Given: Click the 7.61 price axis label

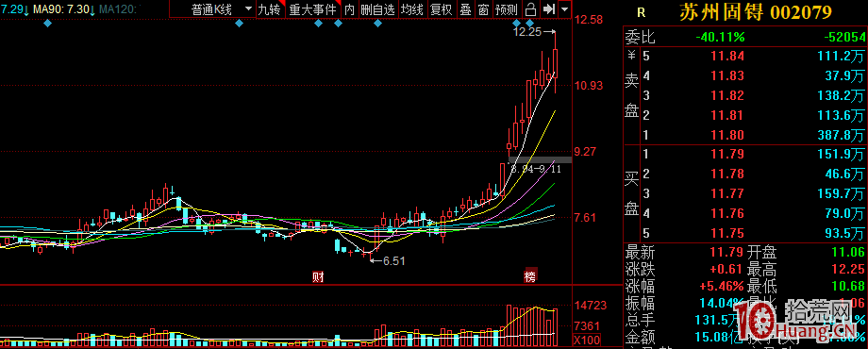Looking at the screenshot, I should point(586,217).
